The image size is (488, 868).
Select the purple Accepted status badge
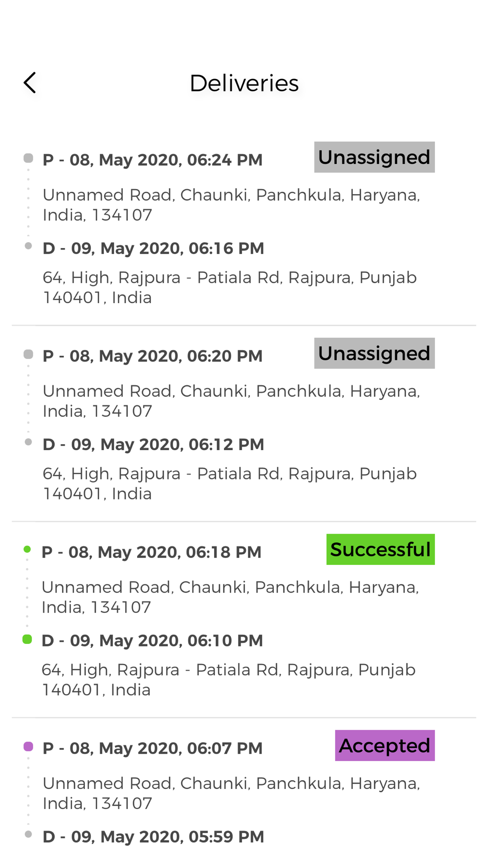pos(385,745)
